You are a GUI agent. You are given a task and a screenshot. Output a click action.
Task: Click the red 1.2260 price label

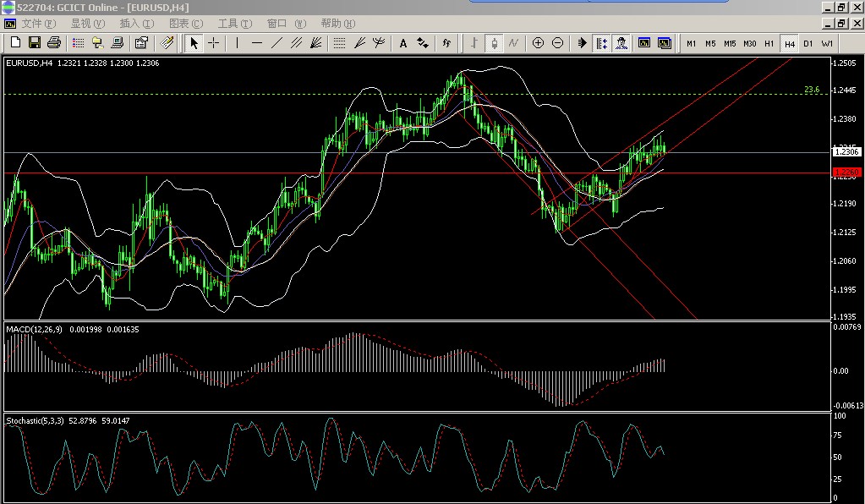point(846,172)
